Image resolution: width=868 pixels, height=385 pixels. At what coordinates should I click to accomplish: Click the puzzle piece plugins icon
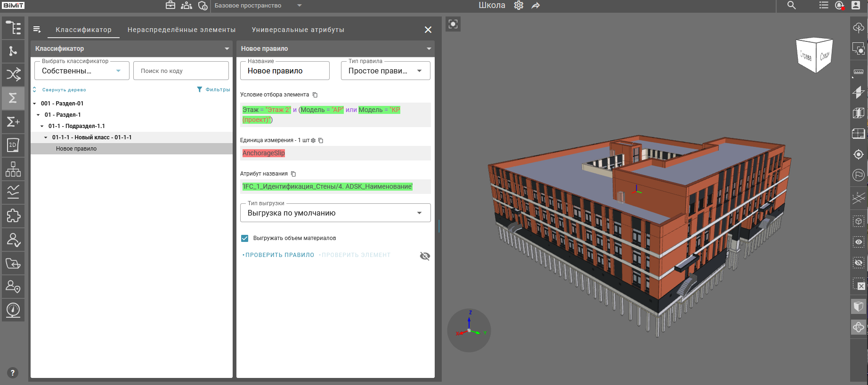pos(13,216)
